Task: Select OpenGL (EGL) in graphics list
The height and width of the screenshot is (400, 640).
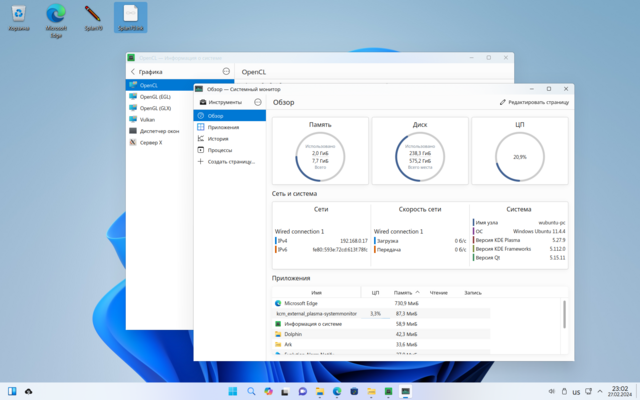Action: click(155, 96)
